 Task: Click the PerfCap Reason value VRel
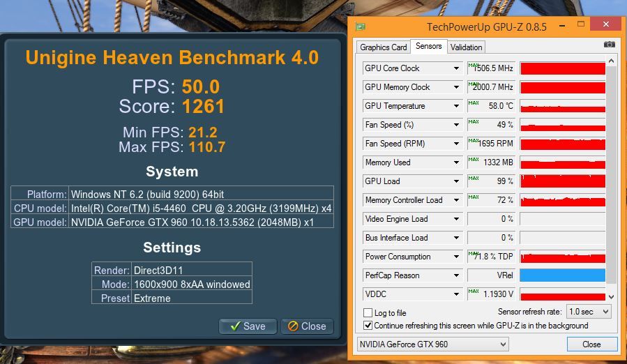(492, 275)
